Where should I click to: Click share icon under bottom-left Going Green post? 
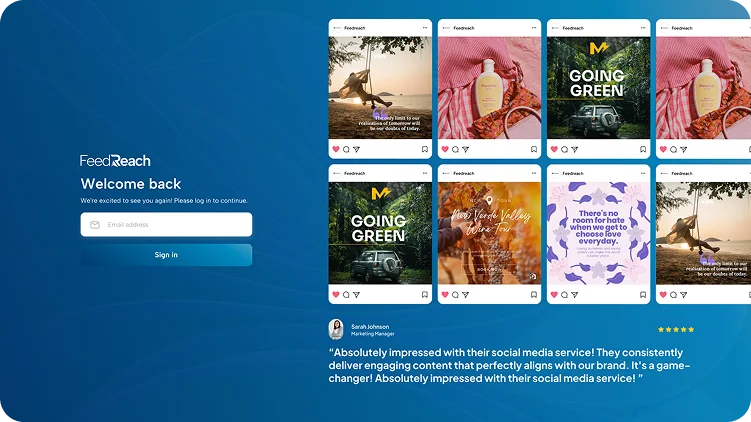[x=356, y=295]
